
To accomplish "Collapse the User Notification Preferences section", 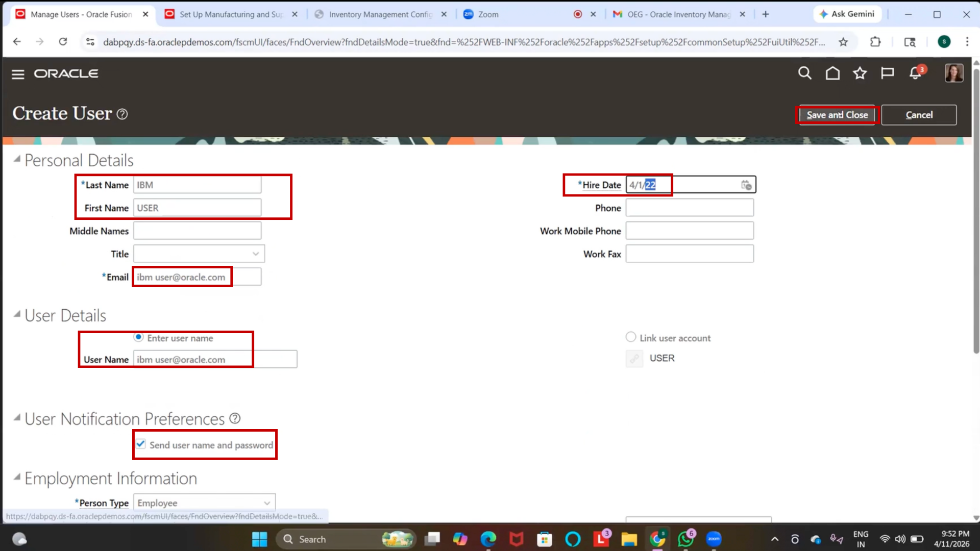I will [x=17, y=418].
